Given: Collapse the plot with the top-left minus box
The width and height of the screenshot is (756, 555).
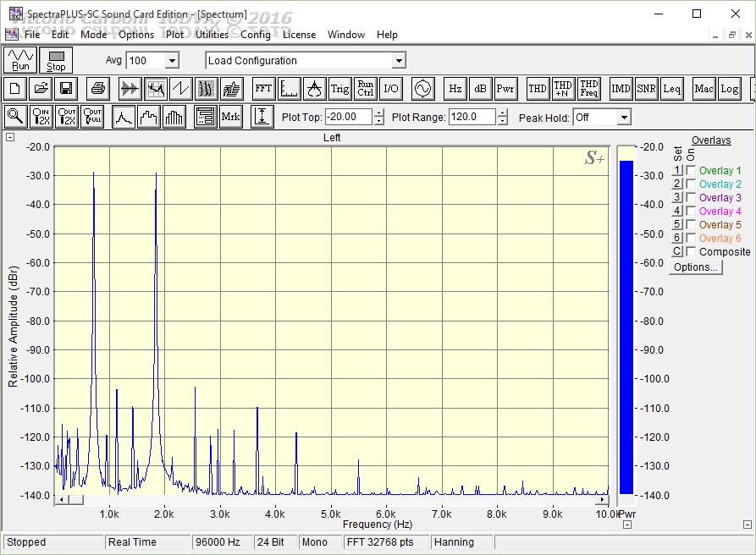Looking at the screenshot, I should click(10, 137).
